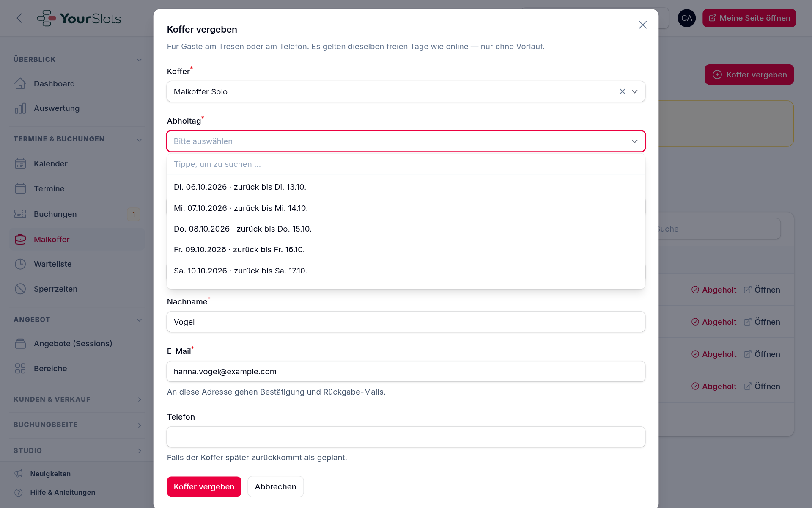Submit with red Koffer vergeben button in dialog
Image resolution: width=812 pixels, height=508 pixels.
click(x=204, y=487)
